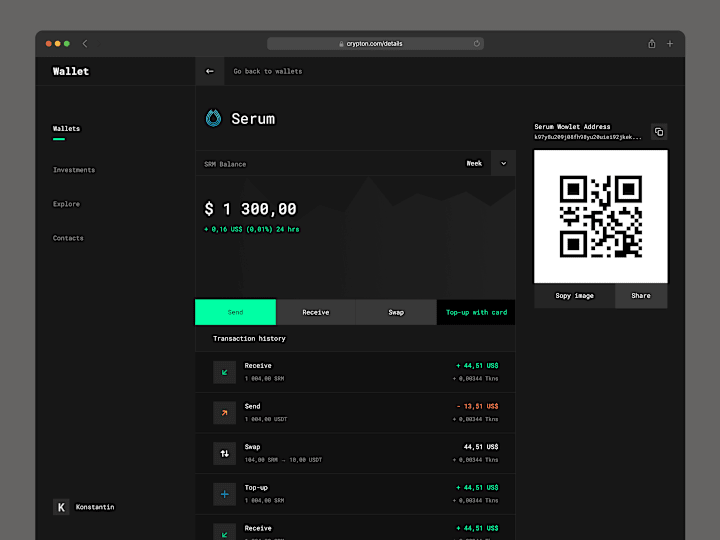Click the browser share icon
720x540 pixels.
[652, 44]
